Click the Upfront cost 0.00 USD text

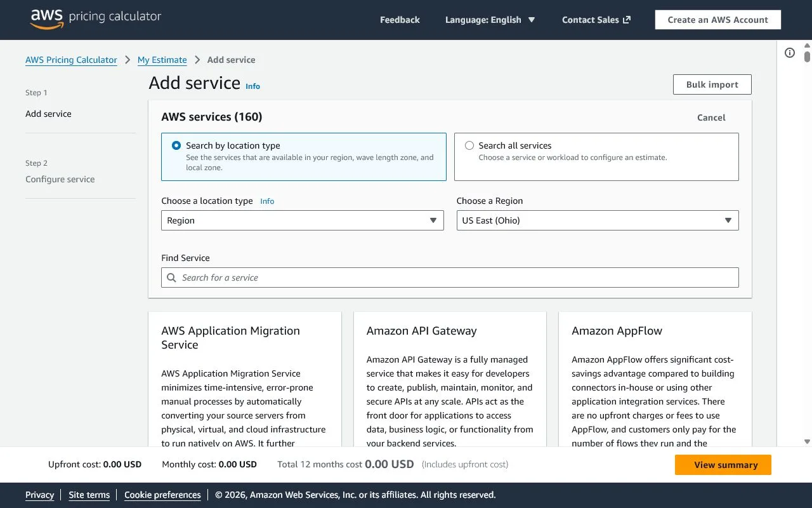(95, 464)
